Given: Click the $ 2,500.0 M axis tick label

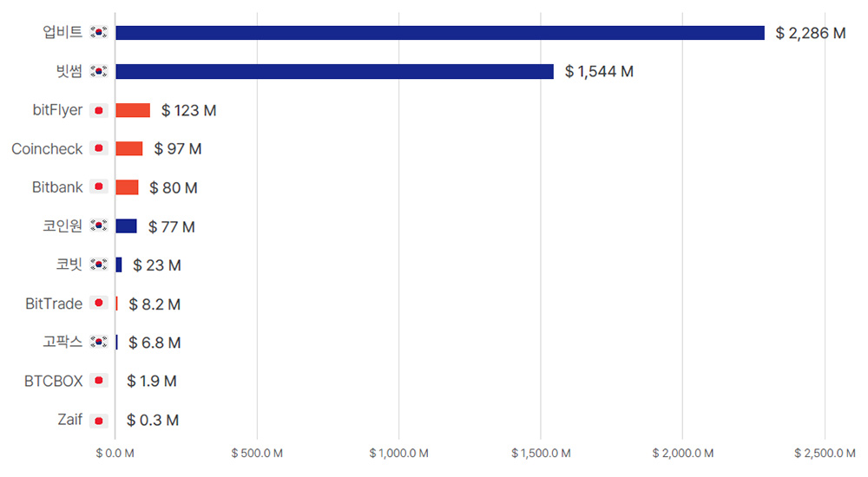Looking at the screenshot, I should coord(825,454).
